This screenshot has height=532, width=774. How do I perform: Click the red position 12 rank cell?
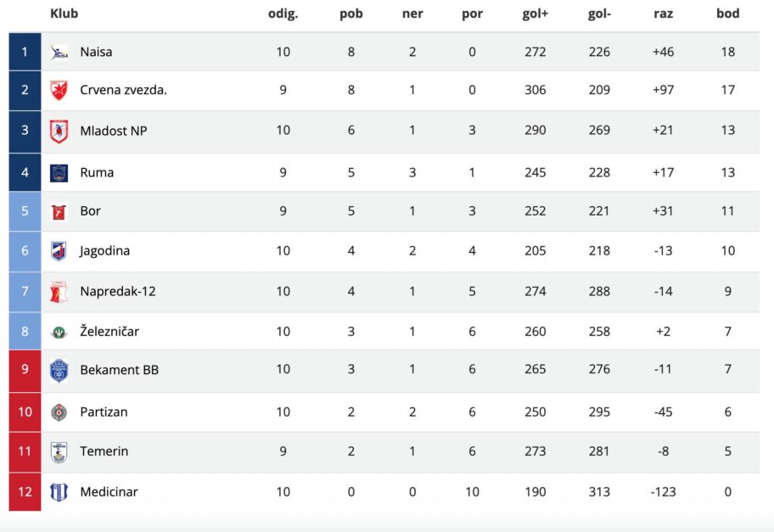click(x=25, y=492)
